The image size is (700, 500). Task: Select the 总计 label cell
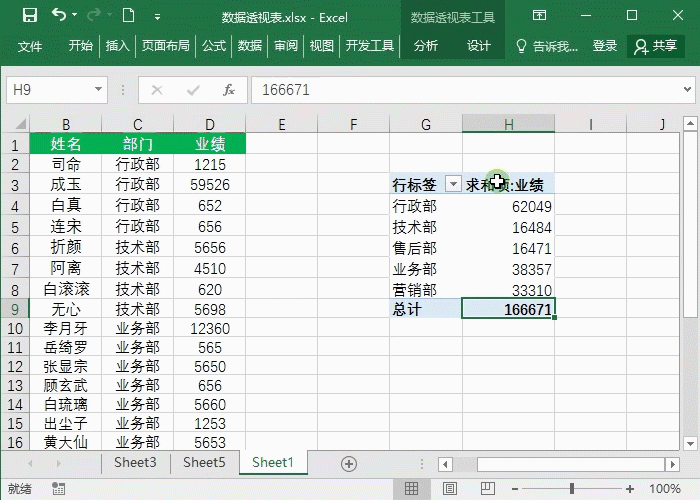426,309
